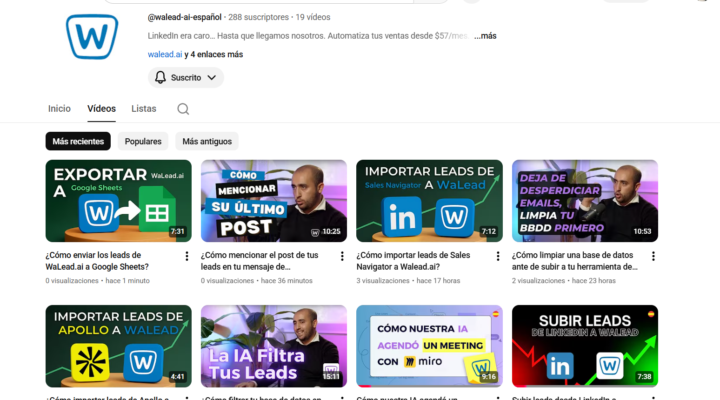
Task: Click the notification bell icon on Suscrito
Action: point(160,77)
